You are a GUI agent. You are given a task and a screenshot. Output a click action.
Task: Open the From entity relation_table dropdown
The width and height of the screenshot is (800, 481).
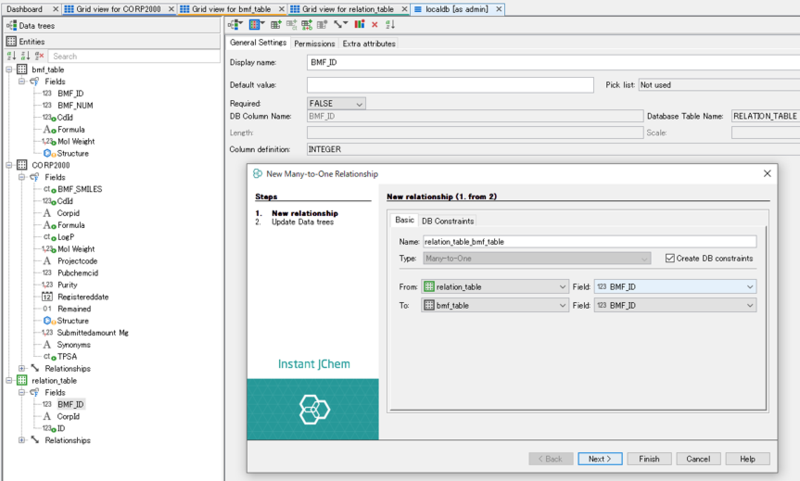coord(494,287)
